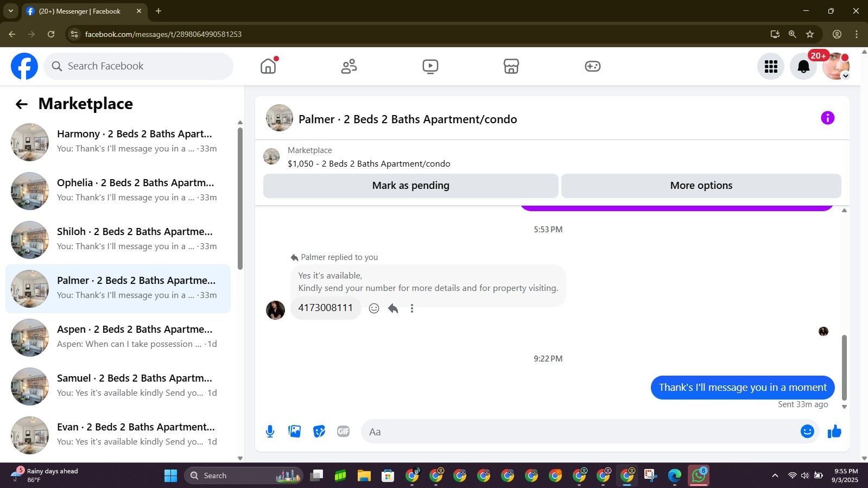868x488 pixels.
Task: Choose a sticker from the sticker icon
Action: pyautogui.click(x=319, y=432)
